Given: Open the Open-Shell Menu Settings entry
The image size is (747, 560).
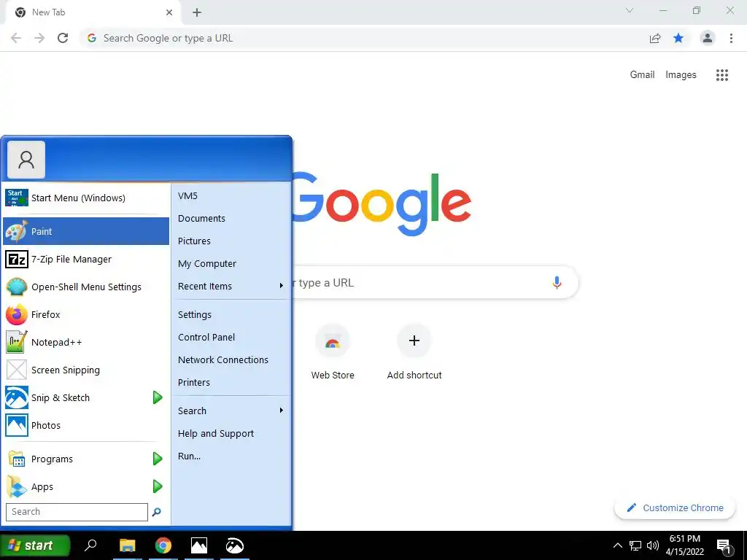Looking at the screenshot, I should coord(86,287).
